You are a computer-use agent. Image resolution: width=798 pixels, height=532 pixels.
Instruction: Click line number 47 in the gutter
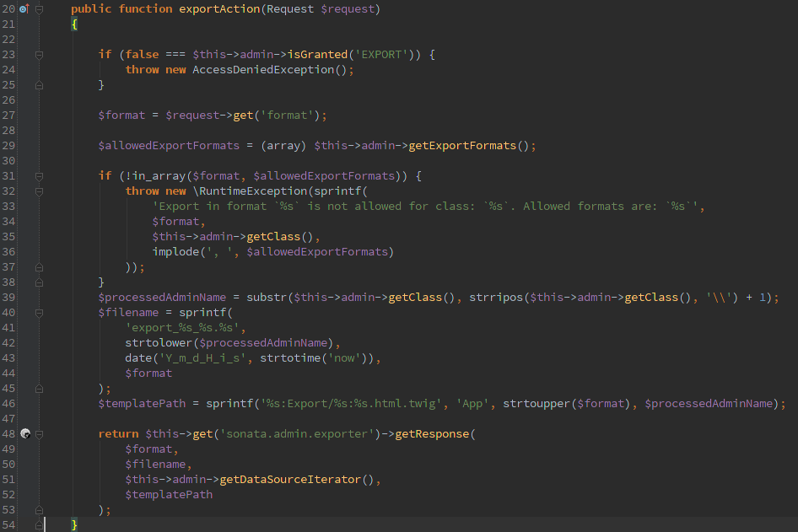pos(8,418)
